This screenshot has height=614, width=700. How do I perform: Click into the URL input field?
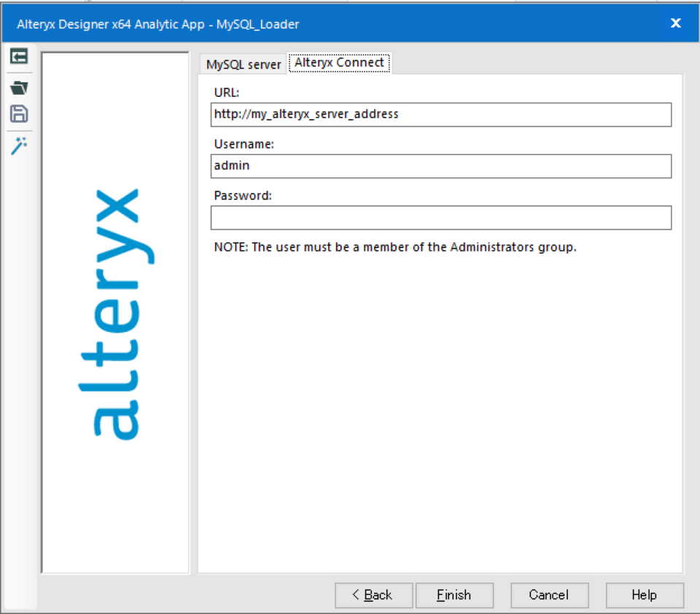[441, 114]
